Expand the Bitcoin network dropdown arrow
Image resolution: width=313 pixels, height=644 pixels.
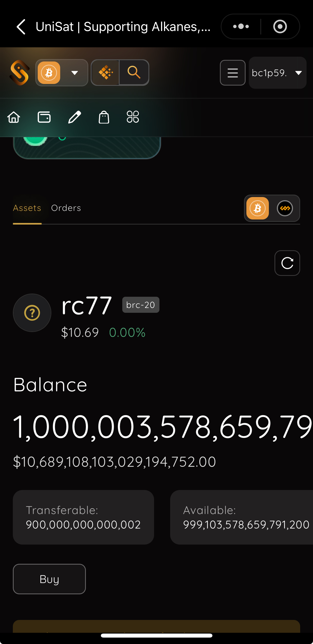(x=75, y=73)
